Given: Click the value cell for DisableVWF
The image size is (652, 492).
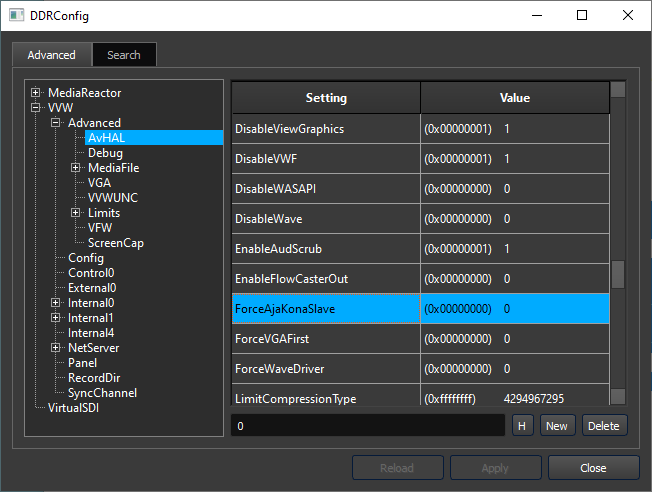Looking at the screenshot, I should coord(515,159).
